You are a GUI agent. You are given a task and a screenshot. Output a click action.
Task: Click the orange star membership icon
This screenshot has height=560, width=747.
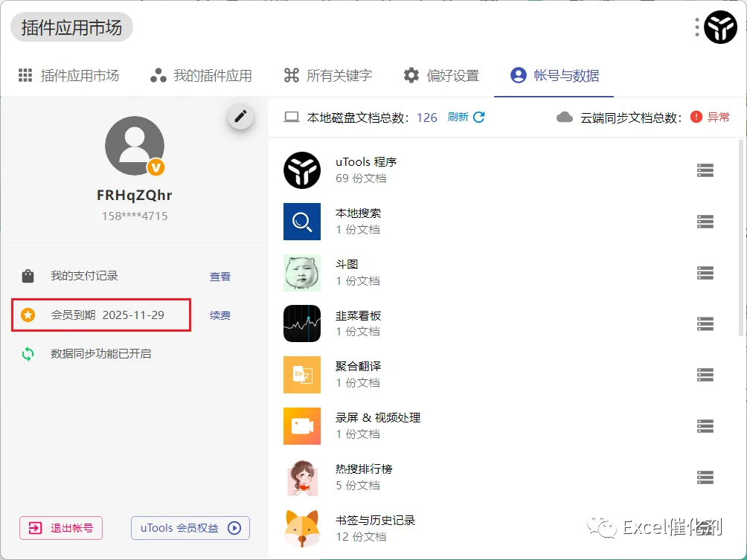(x=28, y=315)
